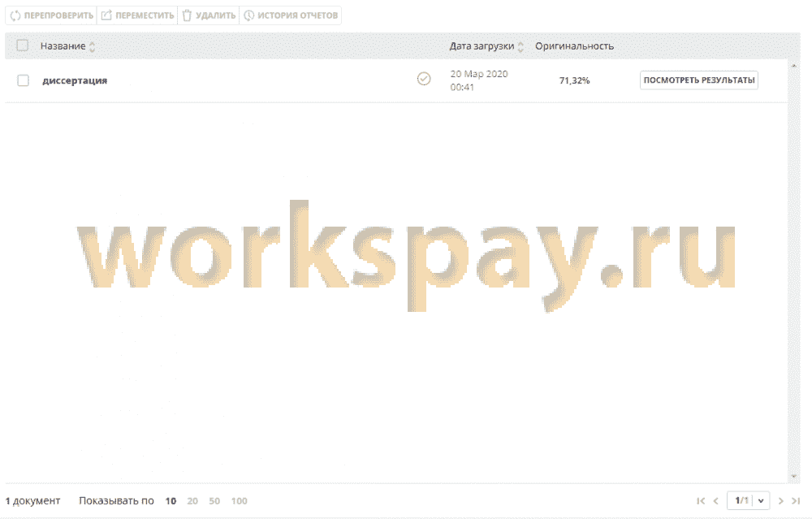Click the Название column header text
Viewport: 812px width, 519px height.
[x=63, y=46]
